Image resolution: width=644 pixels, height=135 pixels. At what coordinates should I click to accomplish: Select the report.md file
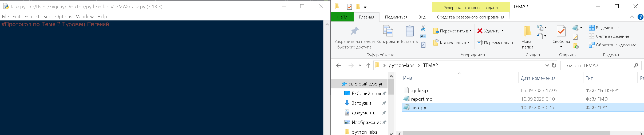[421, 99]
